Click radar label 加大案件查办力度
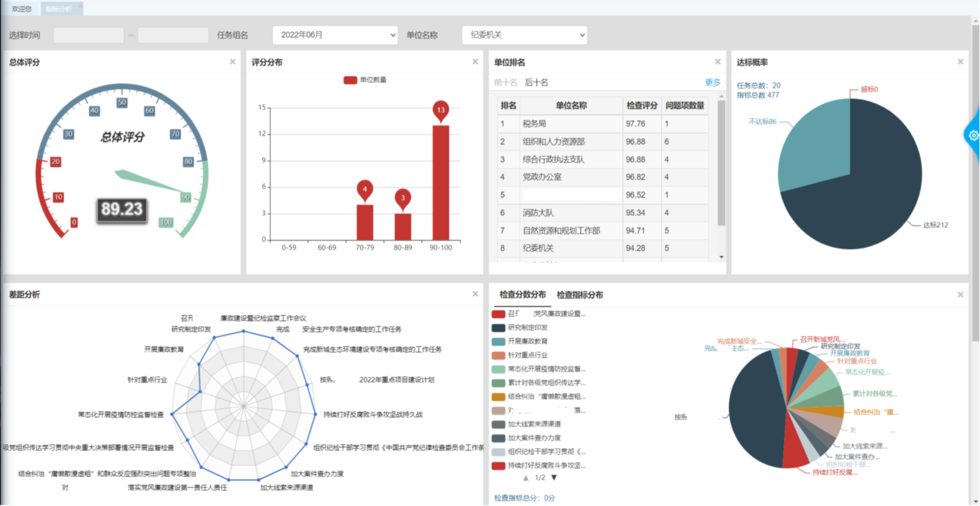Image resolution: width=980 pixels, height=506 pixels. pyautogui.click(x=317, y=474)
